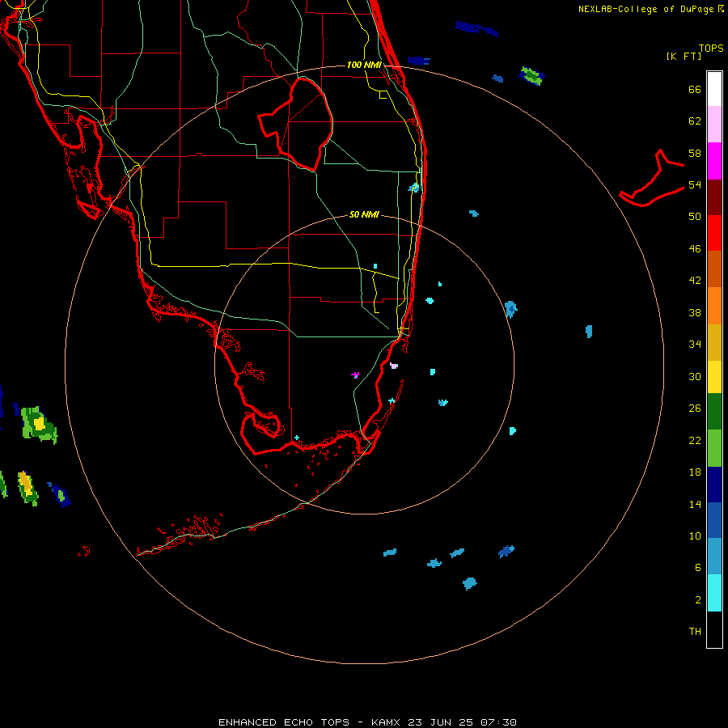Click the medium blue legend swatch
Viewport: 728px width, 728px height.
point(714,520)
